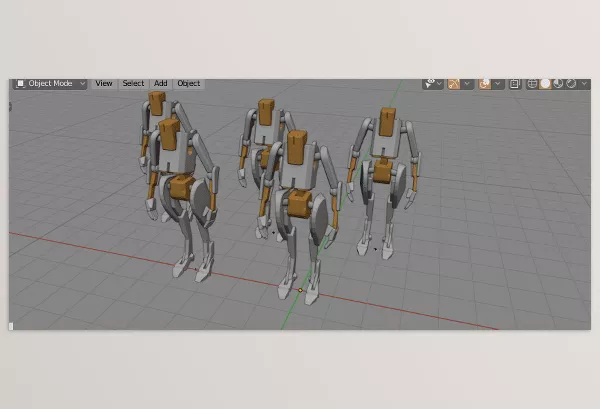Open the Object menu

189,83
